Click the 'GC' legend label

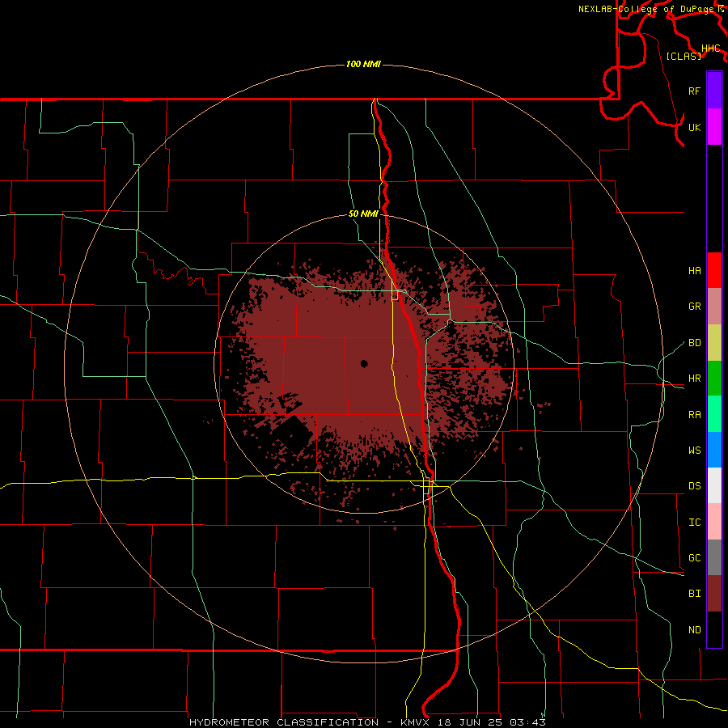(695, 558)
